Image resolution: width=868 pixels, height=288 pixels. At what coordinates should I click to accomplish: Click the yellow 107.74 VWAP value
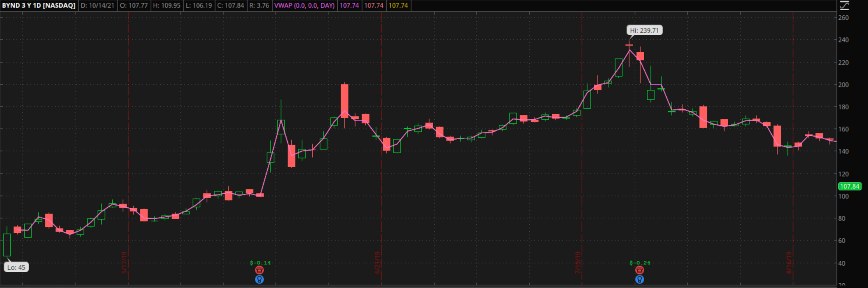coord(398,6)
